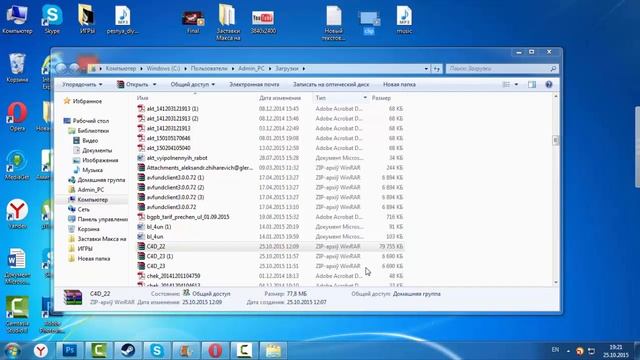Open the Компьютер desktop icon
640x360 pixels.
17,19
